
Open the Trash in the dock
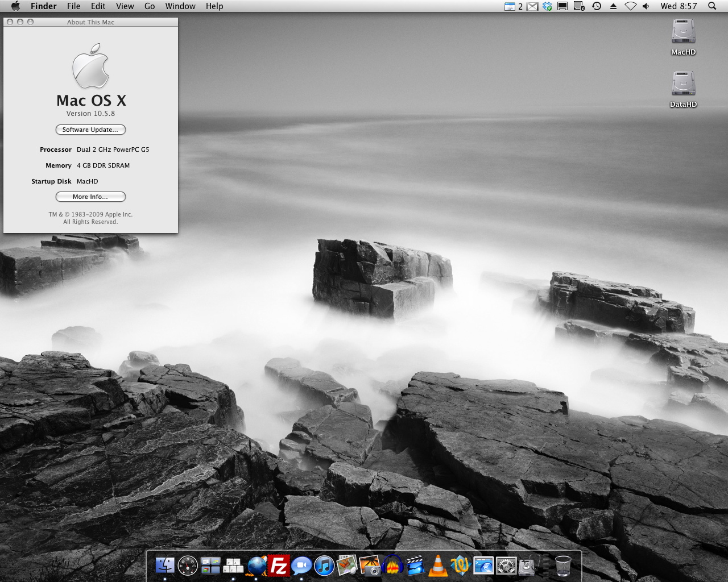click(562, 566)
